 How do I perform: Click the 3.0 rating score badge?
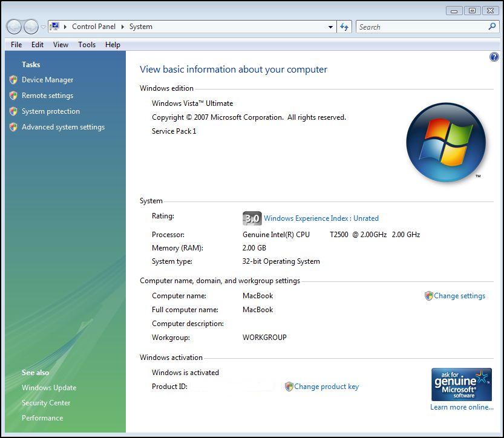pyautogui.click(x=252, y=218)
